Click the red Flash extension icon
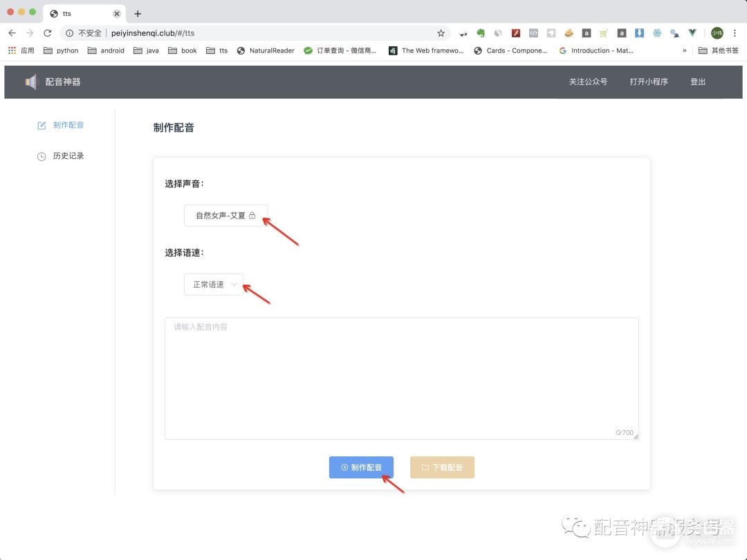 coord(515,33)
